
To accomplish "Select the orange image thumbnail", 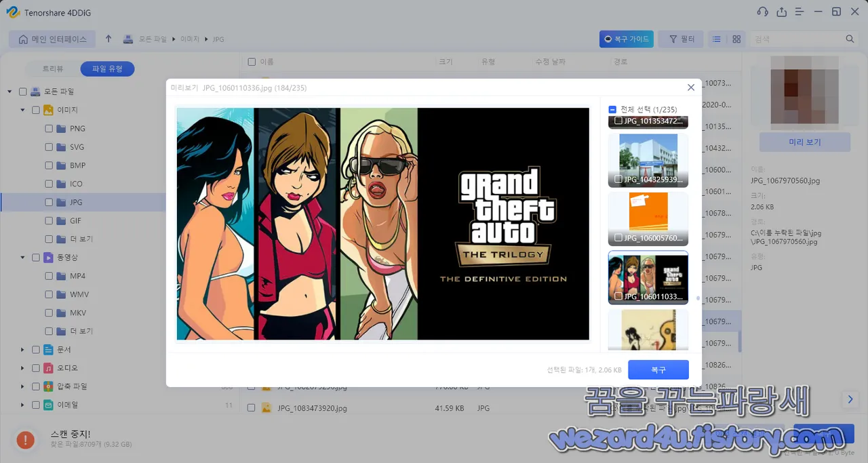I will point(648,218).
